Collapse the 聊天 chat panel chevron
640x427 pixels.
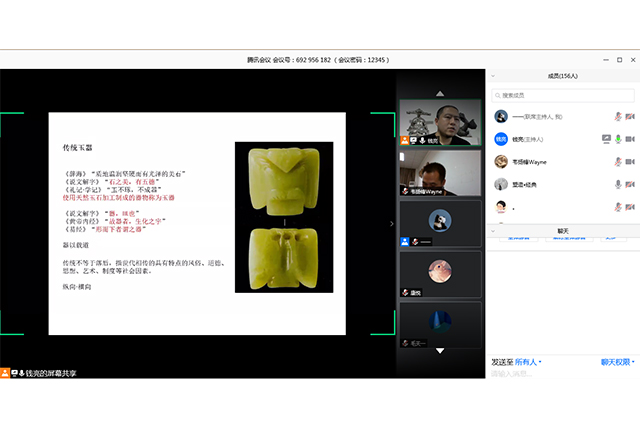(495, 229)
